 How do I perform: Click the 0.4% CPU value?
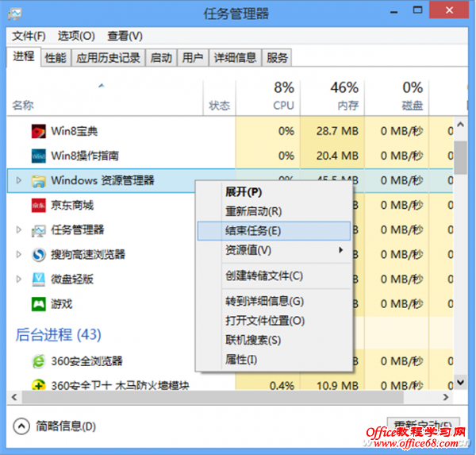tap(282, 385)
